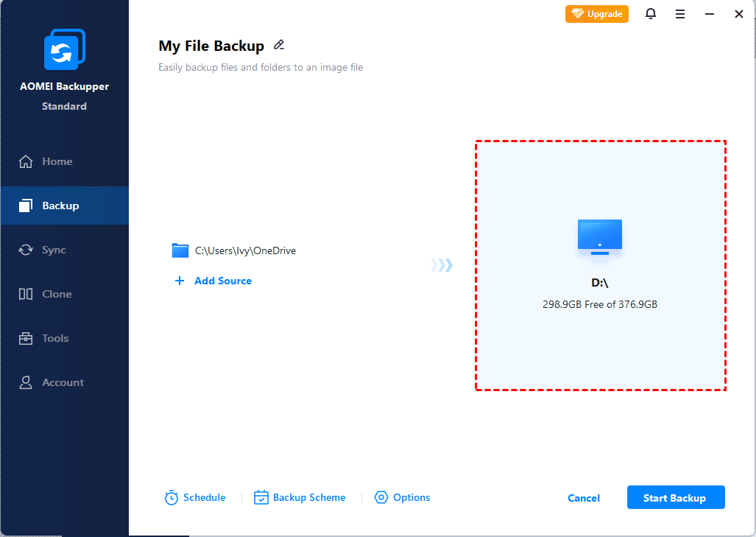Image resolution: width=756 pixels, height=537 pixels.
Task: Click the D:\ destination monitor icon
Action: point(600,237)
